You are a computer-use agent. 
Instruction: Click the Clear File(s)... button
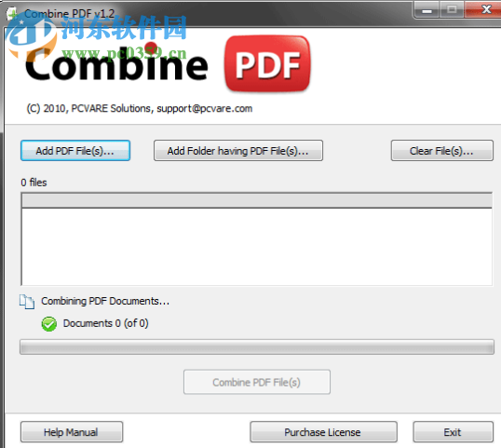pos(442,151)
